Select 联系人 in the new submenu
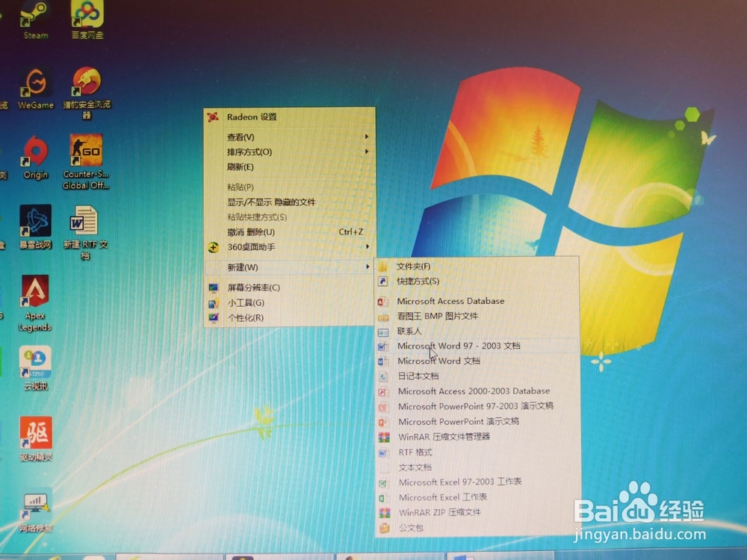This screenshot has height=560, width=747. pyautogui.click(x=477, y=331)
